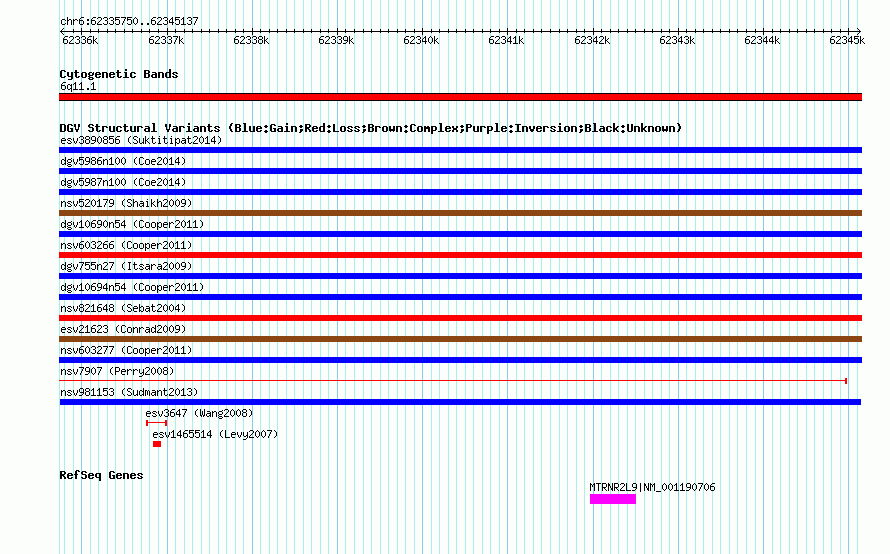This screenshot has height=554, width=890.
Task: Select dgv5987n100 (Coe2014) variant label
Action: (123, 182)
